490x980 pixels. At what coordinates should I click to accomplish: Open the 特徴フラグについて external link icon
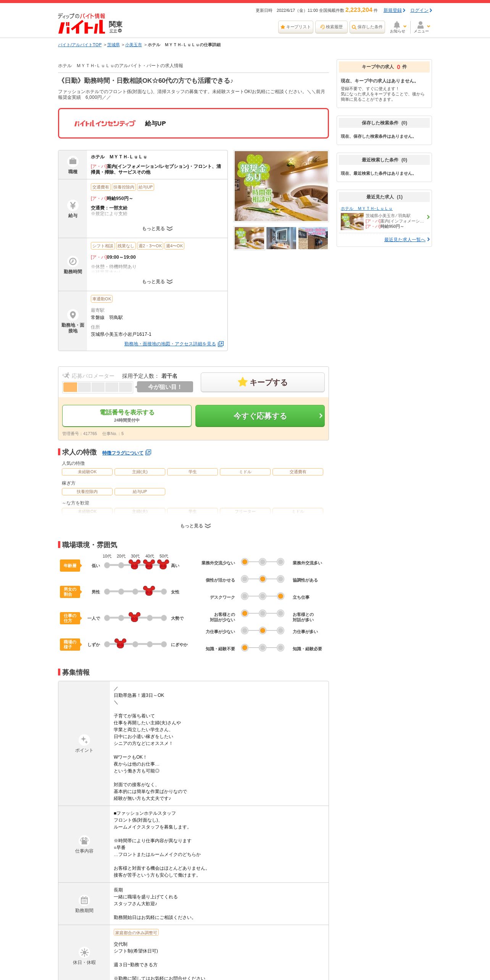(x=148, y=452)
